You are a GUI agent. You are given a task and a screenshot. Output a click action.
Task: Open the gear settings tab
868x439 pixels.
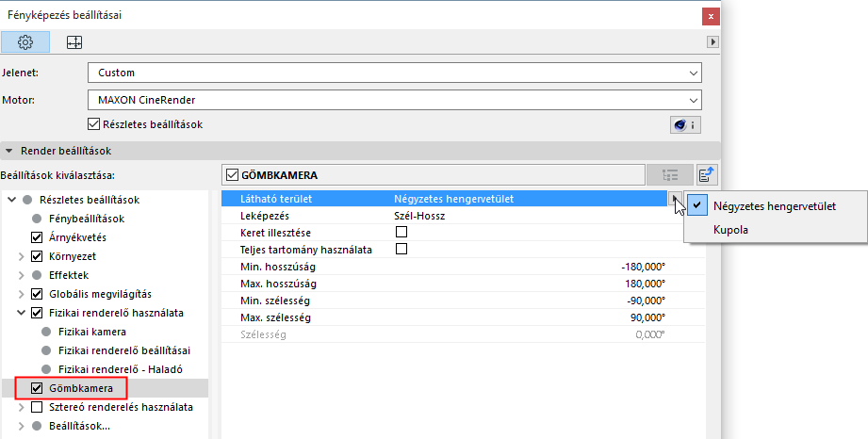coord(25,42)
